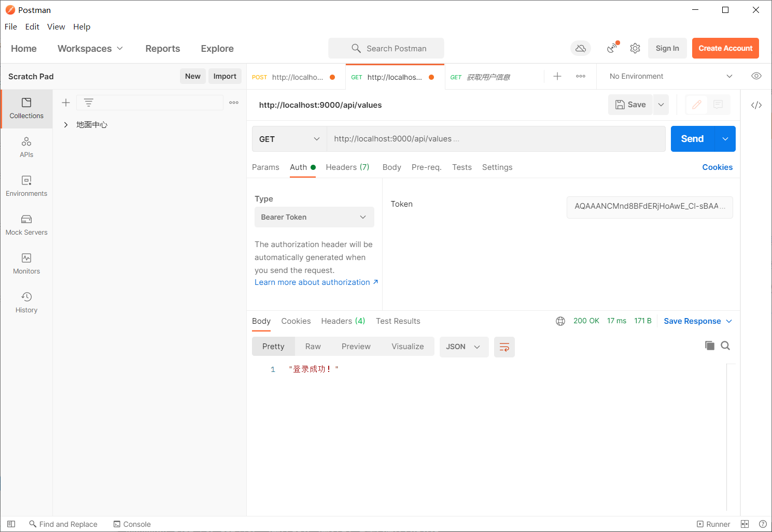The width and height of the screenshot is (772, 532).
Task: Open the Save Response dropdown
Action: tap(698, 321)
